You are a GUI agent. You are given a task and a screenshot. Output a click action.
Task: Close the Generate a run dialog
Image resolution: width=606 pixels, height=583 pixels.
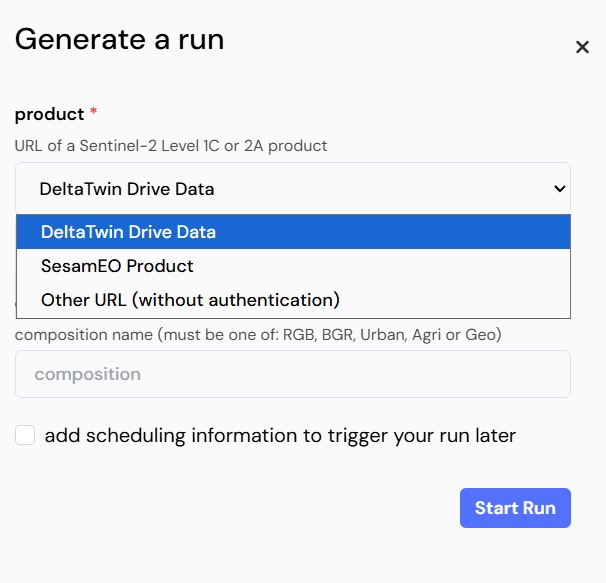582,47
